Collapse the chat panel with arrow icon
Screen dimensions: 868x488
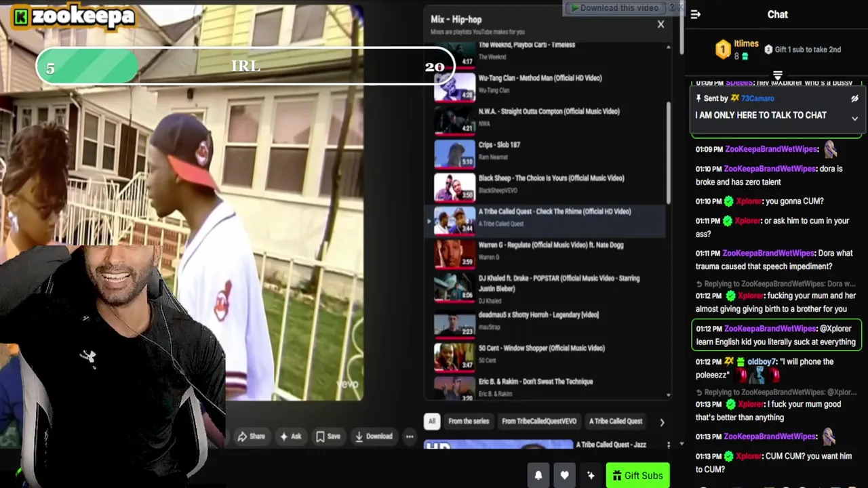(695, 14)
